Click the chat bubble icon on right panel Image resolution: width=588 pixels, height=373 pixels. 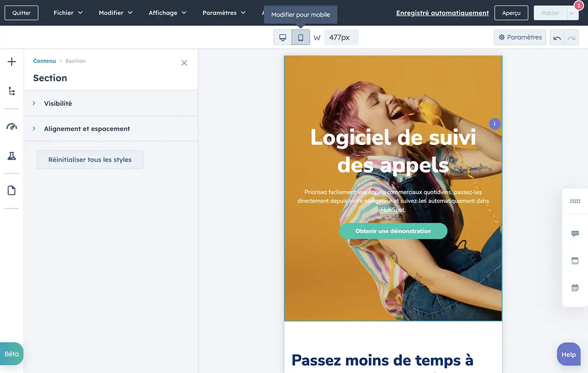575,234
